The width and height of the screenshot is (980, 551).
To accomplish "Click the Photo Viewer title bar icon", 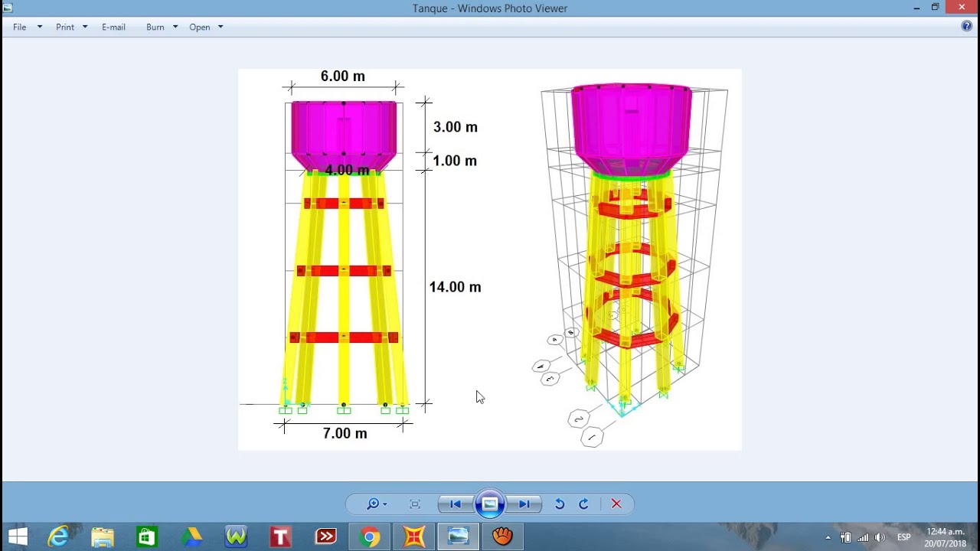I will [x=8, y=8].
